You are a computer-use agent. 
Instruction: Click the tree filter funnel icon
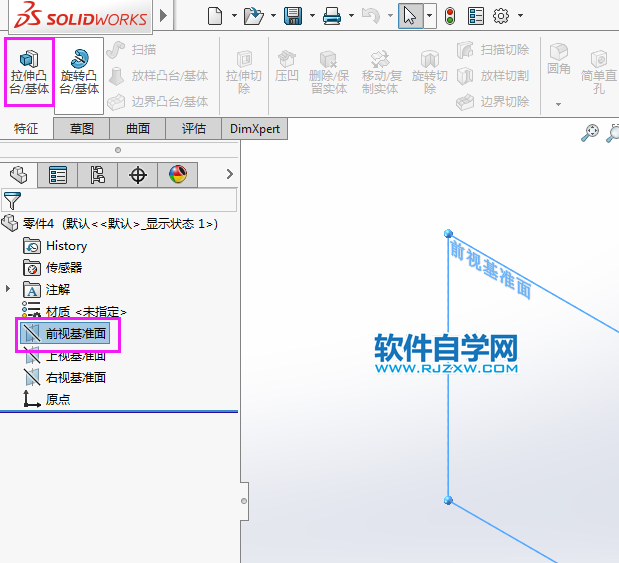(x=12, y=201)
